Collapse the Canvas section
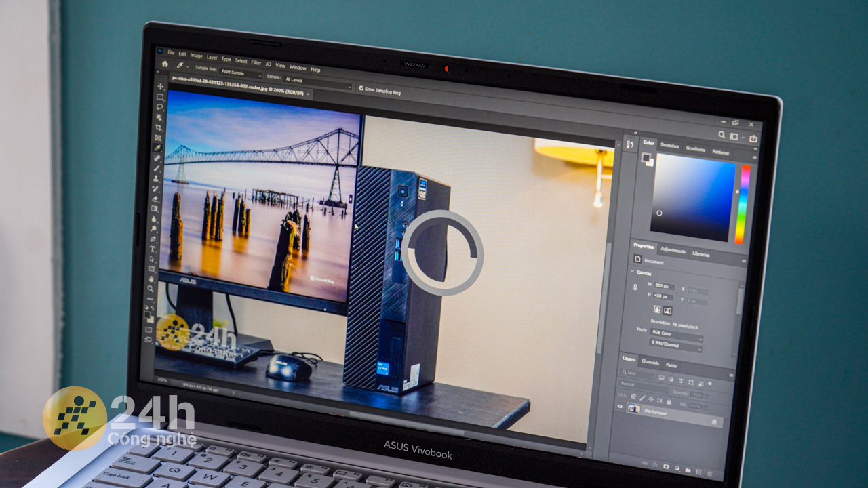This screenshot has width=868, height=488. coord(633,272)
